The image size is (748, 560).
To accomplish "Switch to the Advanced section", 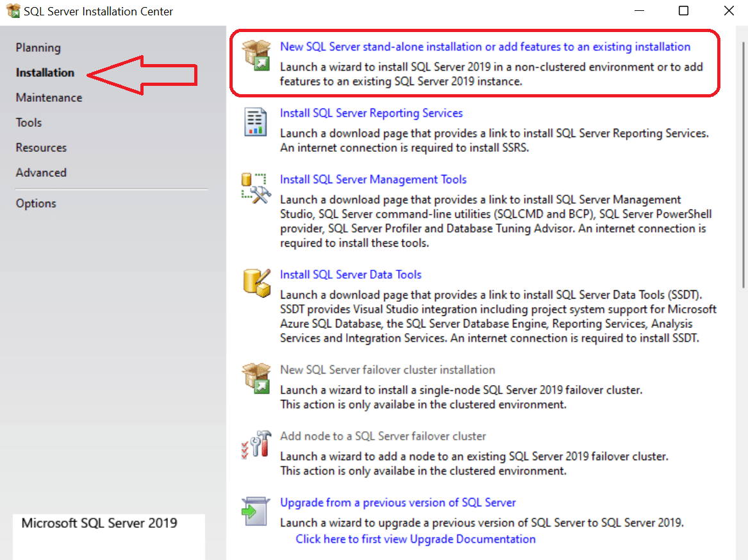I will point(41,172).
